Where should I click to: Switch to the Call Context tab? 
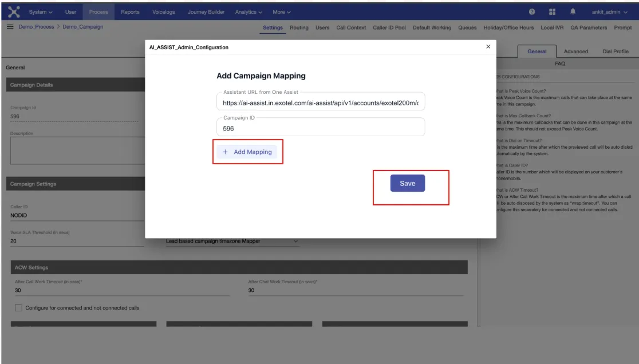[351, 27]
